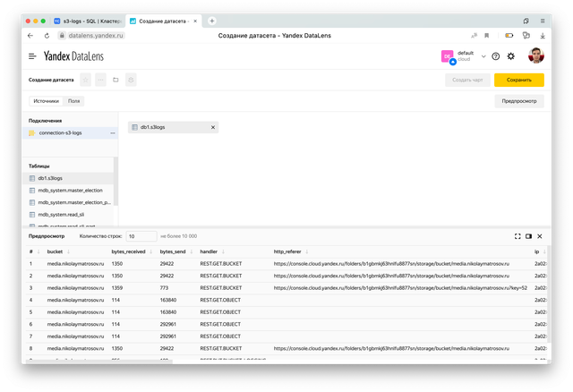Click the row count input field
This screenshot has width=573, height=392.
pos(141,236)
